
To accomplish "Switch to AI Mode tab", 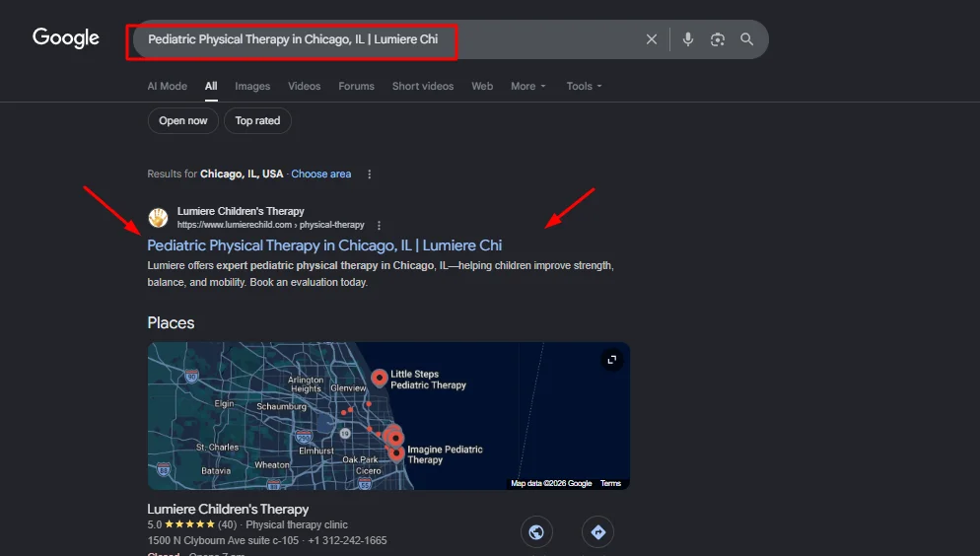I will coord(167,86).
